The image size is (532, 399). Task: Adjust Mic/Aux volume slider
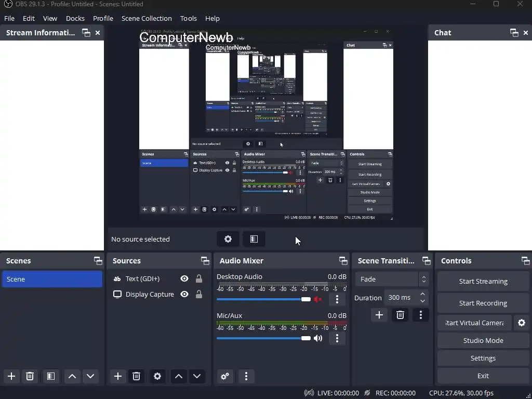(263, 338)
